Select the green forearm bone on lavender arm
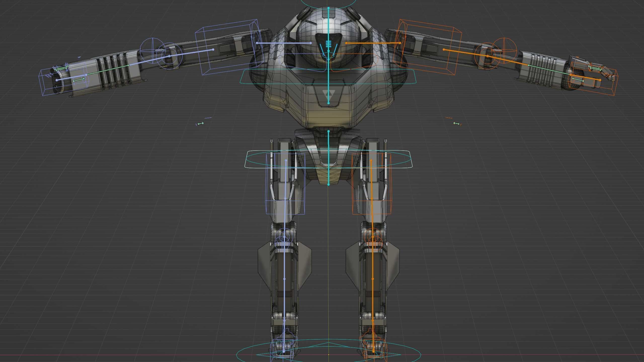This screenshot has width=644, height=362. 107,70
